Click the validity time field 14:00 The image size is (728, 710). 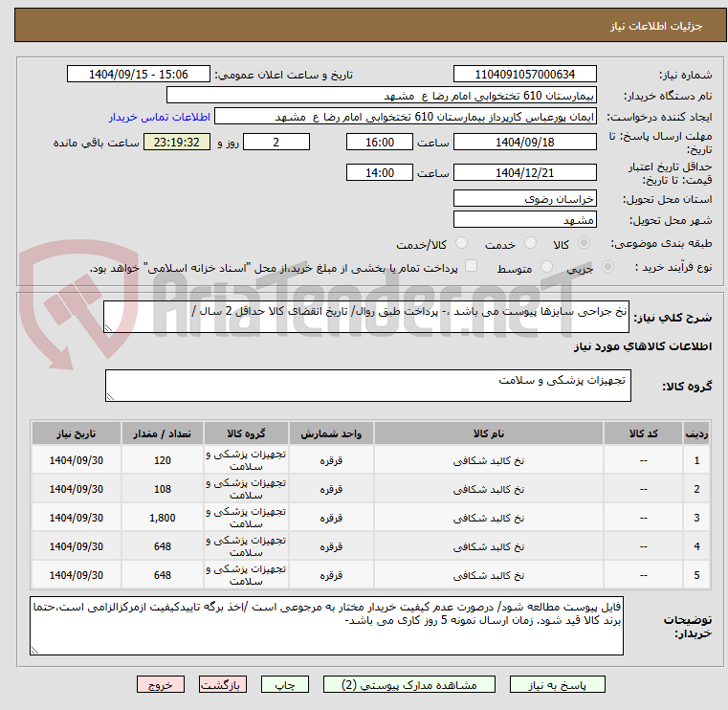click(x=380, y=173)
